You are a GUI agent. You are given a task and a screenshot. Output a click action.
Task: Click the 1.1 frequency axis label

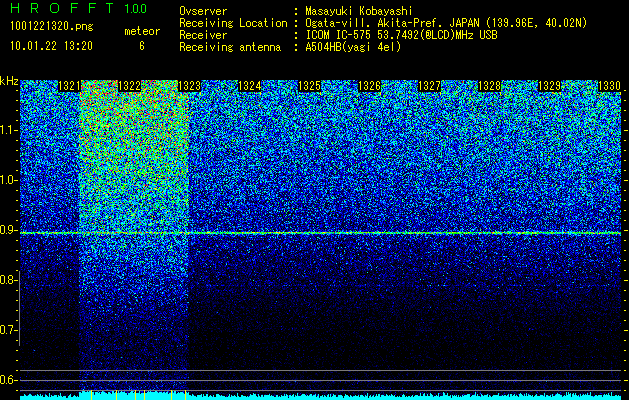(7, 130)
